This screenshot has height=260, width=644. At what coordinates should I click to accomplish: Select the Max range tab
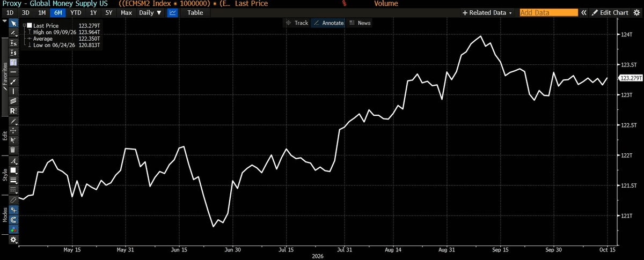click(127, 12)
